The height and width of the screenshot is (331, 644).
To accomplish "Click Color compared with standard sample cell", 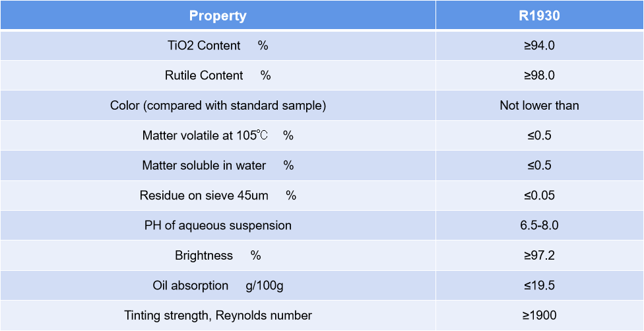I will (218, 106).
